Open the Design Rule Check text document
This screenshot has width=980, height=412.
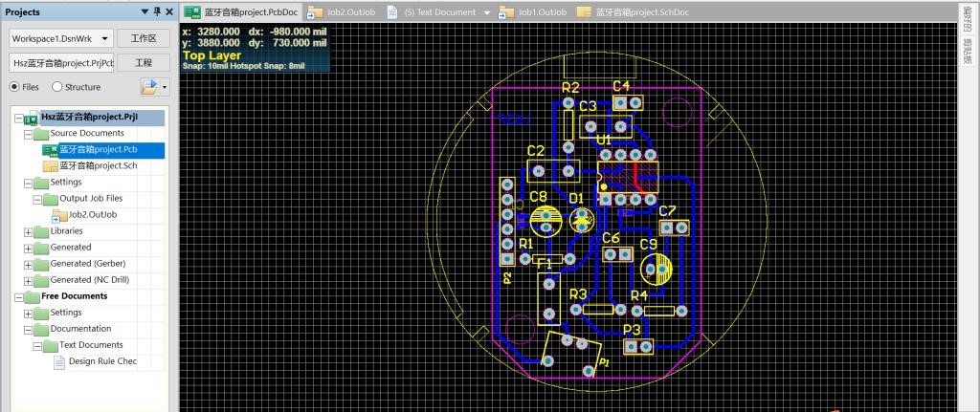tap(102, 361)
